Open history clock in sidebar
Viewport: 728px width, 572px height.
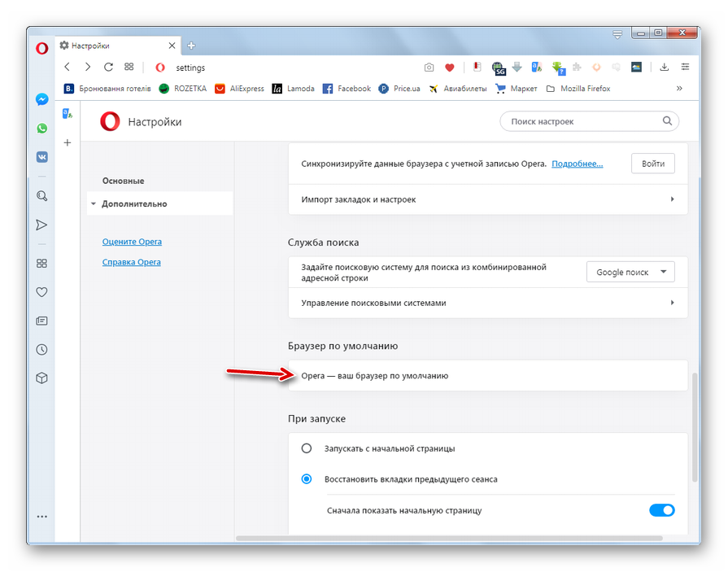click(x=41, y=350)
